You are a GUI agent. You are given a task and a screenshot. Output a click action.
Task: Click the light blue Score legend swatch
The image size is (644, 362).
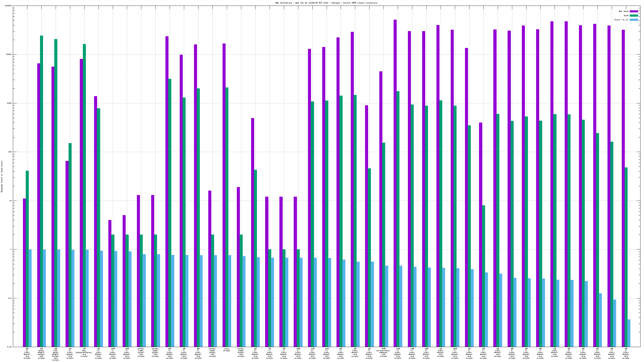pos(634,20)
